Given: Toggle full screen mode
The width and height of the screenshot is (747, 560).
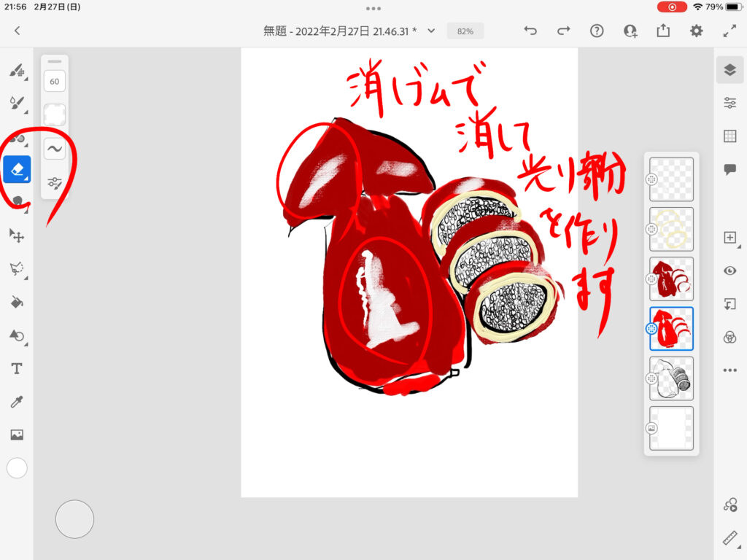Looking at the screenshot, I should tap(729, 31).
